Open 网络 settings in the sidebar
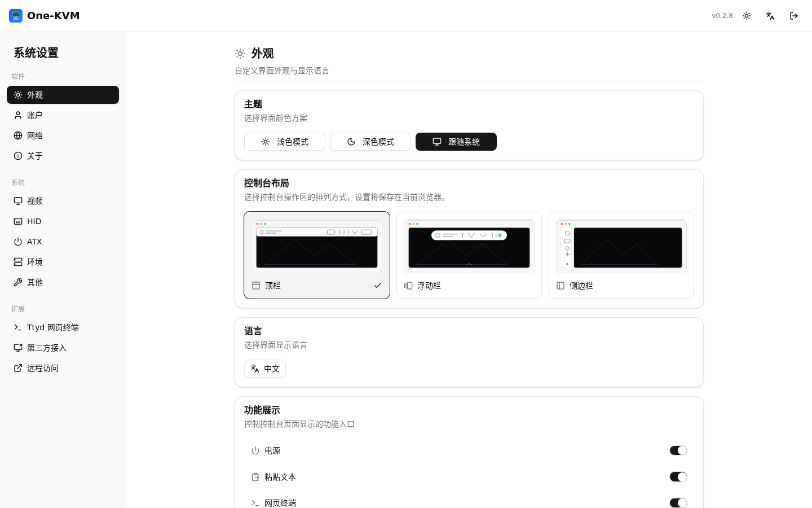The image size is (812, 508). (x=63, y=135)
